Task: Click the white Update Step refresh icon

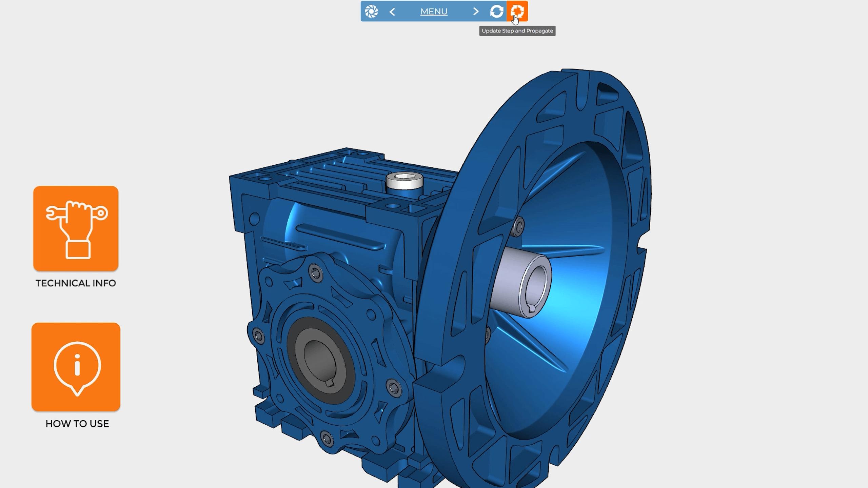Action: pyautogui.click(x=496, y=12)
